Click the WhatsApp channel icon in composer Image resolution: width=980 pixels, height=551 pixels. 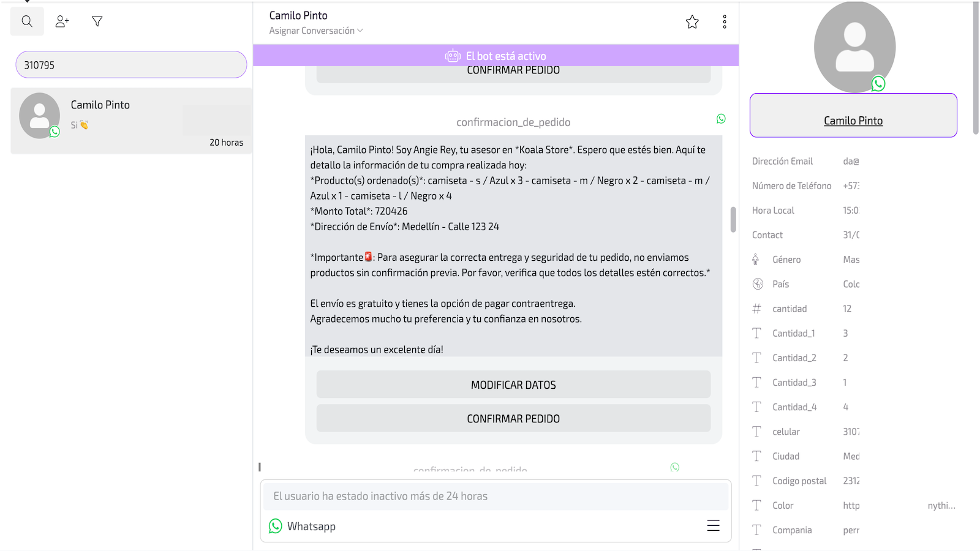pyautogui.click(x=276, y=526)
